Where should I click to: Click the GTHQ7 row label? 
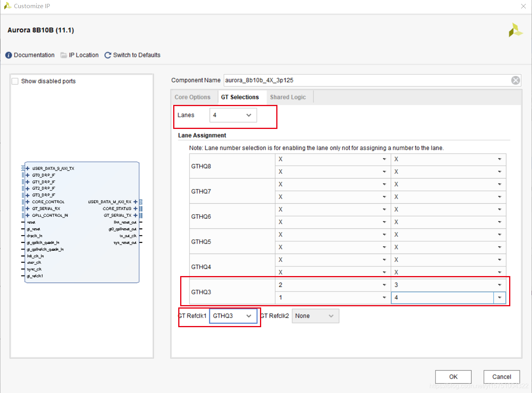201,192
